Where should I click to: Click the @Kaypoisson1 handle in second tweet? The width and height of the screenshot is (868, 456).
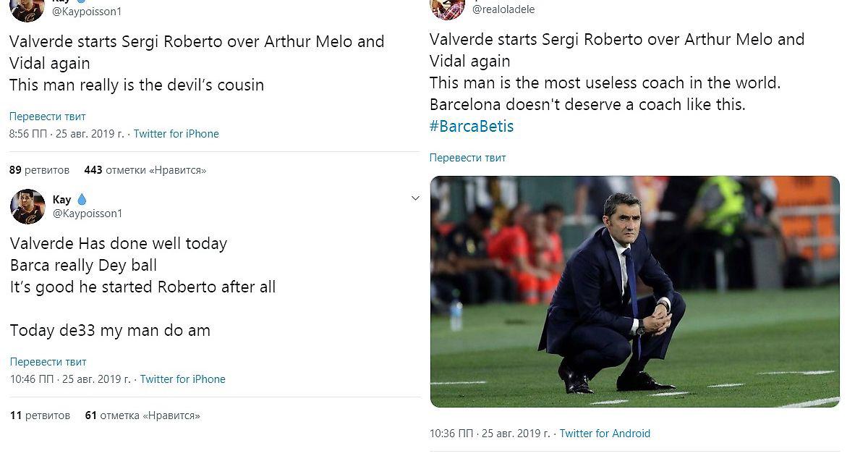pyautogui.click(x=88, y=214)
